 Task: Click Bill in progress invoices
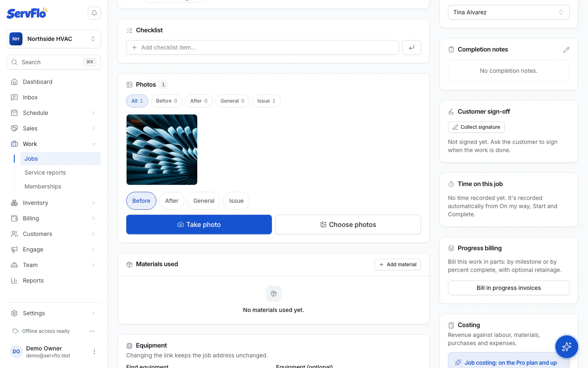tap(508, 288)
